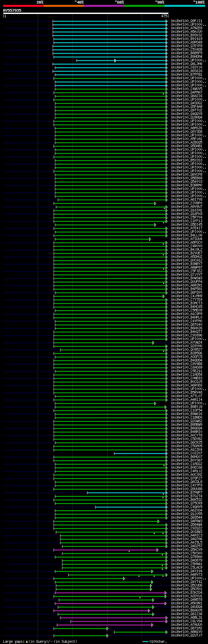Select hit label UniRef100_Q5F4A8
208x644 pixels.
click(x=187, y=107)
